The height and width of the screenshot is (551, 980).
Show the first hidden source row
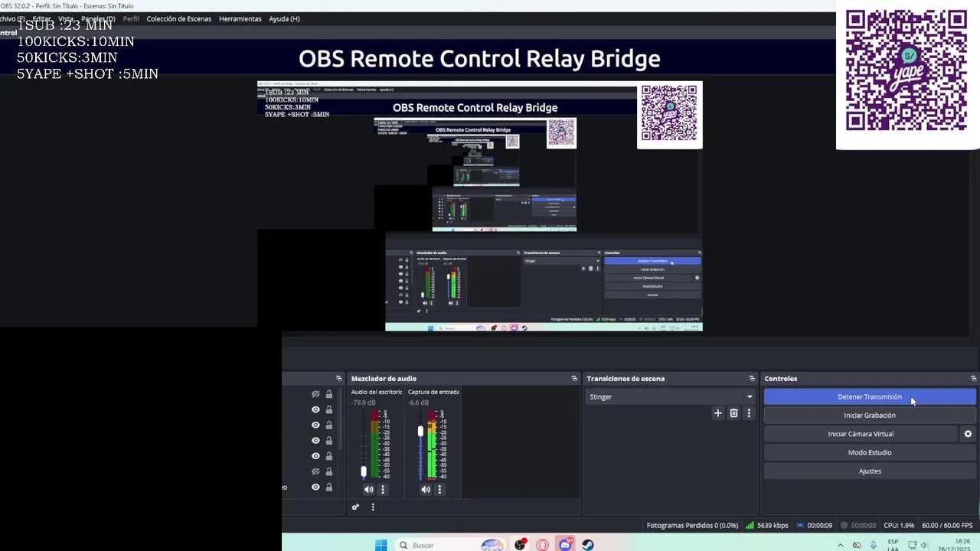click(315, 394)
